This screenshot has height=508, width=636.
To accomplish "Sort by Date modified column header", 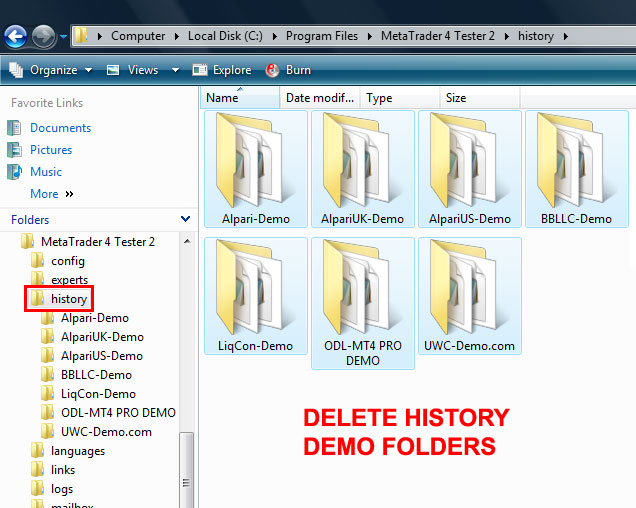I will (320, 98).
